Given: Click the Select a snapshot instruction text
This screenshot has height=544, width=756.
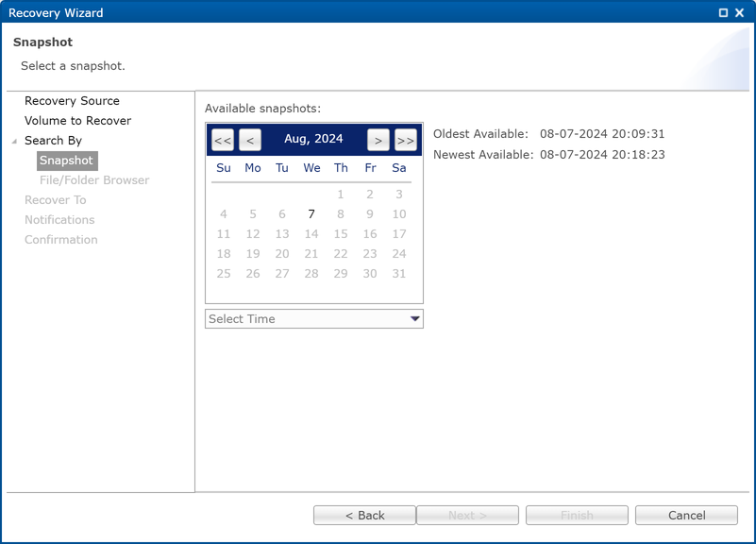Looking at the screenshot, I should click(x=73, y=66).
